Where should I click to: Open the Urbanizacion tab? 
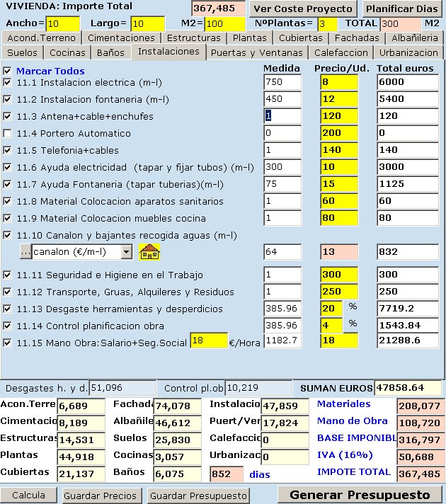(408, 52)
